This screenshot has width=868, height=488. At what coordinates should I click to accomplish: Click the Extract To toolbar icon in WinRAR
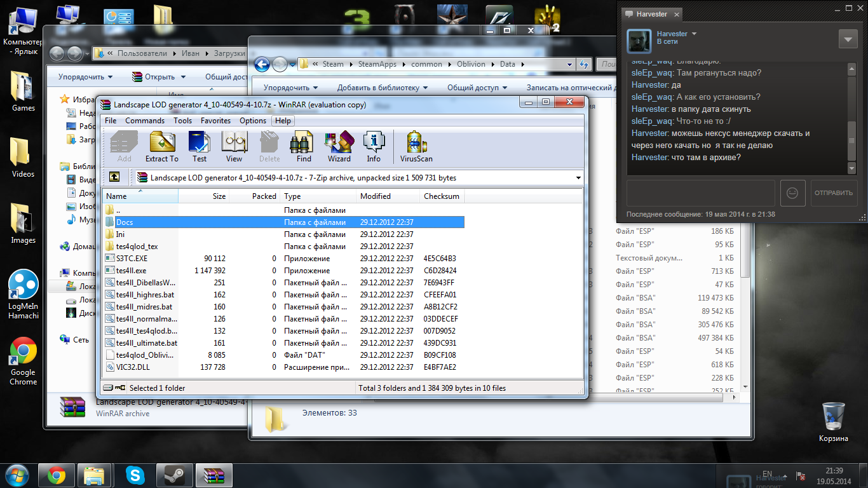tap(162, 147)
